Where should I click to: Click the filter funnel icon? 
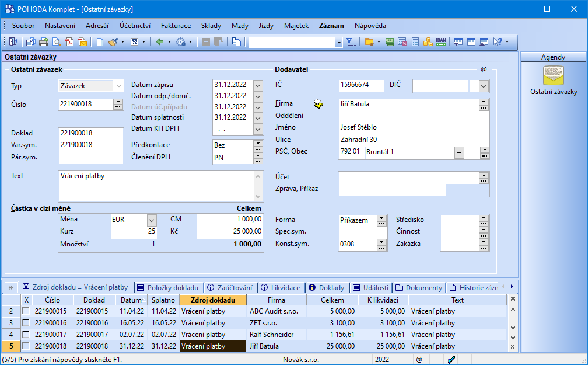click(x=351, y=42)
